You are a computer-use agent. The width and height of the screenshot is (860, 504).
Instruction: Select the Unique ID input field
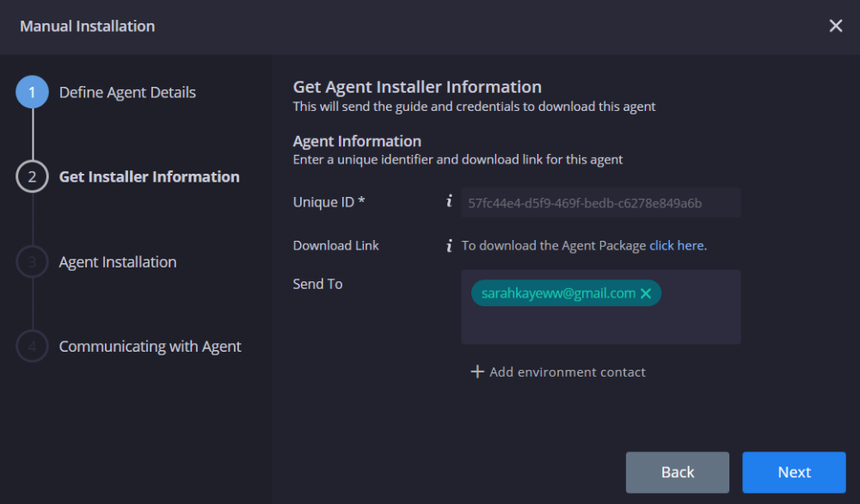[x=600, y=201]
